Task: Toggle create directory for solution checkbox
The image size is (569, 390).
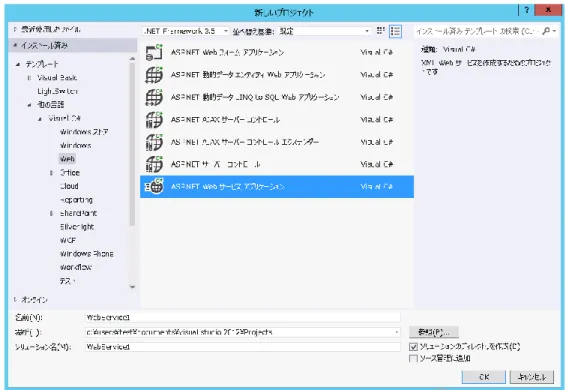Action: (x=413, y=347)
